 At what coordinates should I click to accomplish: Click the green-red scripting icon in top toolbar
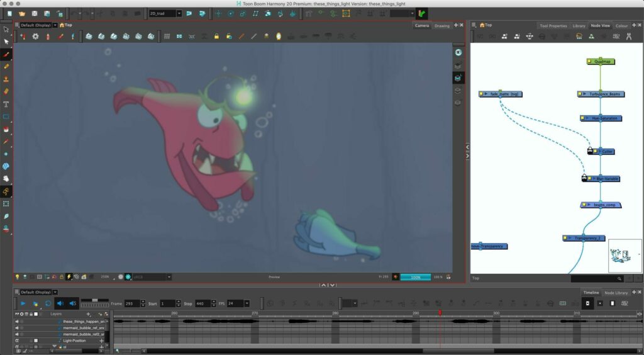pos(421,14)
